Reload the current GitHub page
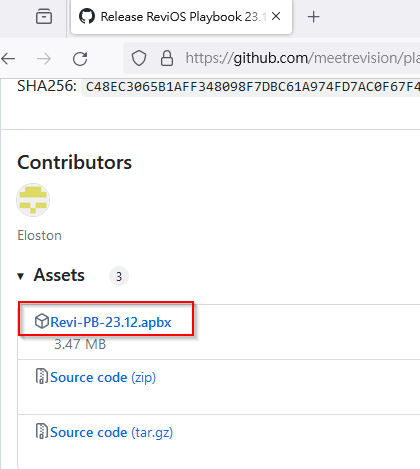Image resolution: width=420 pixels, height=469 pixels. coord(80,59)
